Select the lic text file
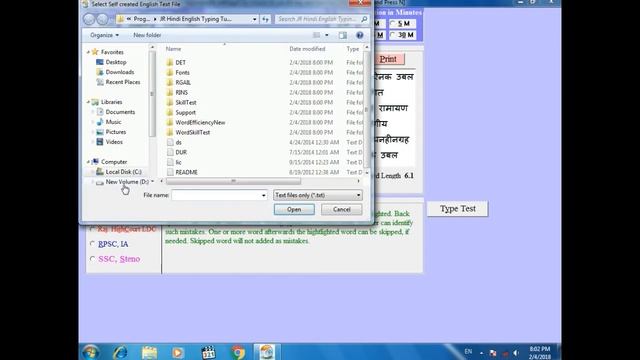640x360 pixels. pos(178,162)
